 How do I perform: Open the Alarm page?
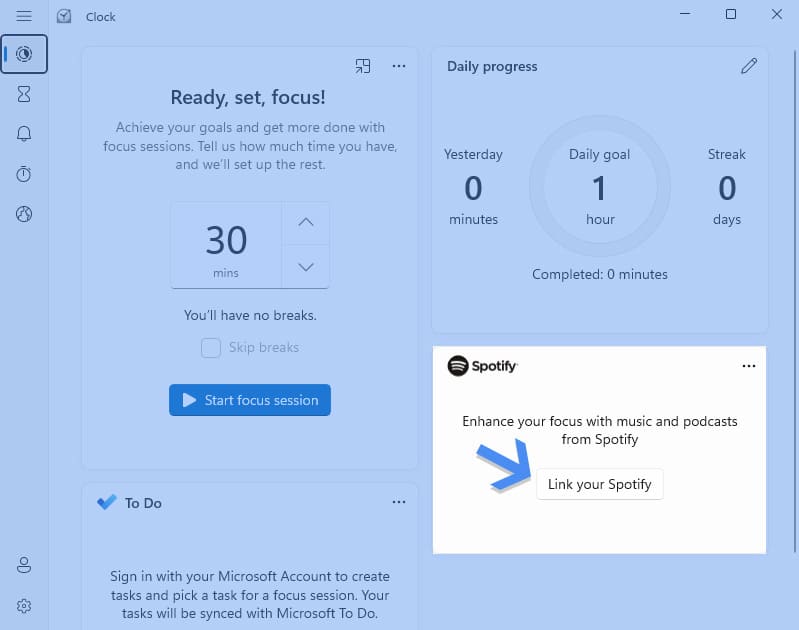(x=24, y=134)
